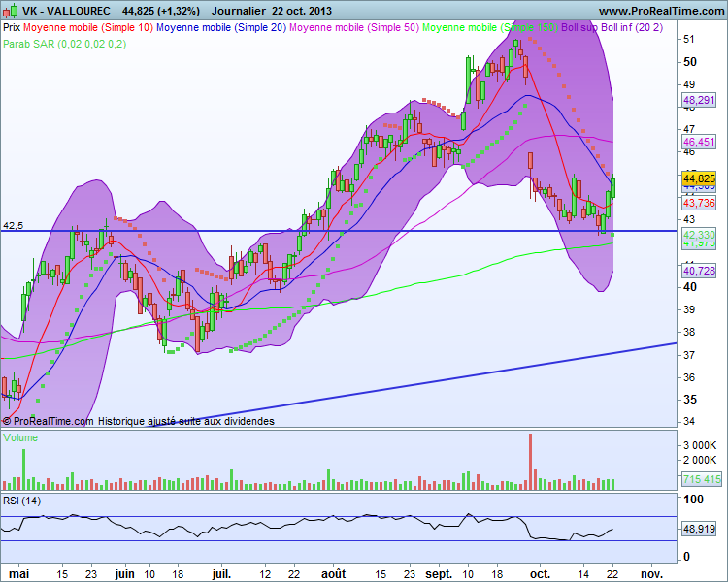The width and height of the screenshot is (728, 582).
Task: Click the 100 level on RSI axis
Action: point(694,500)
